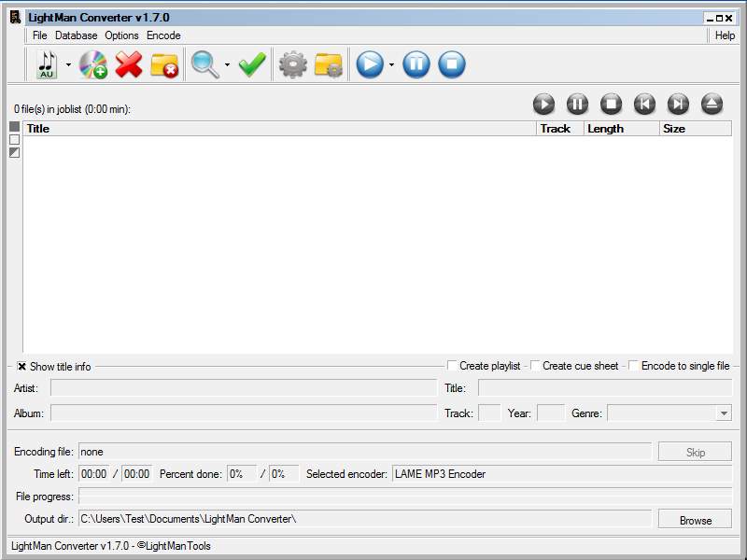Sort the joblist by the Size column header

pyautogui.click(x=696, y=129)
